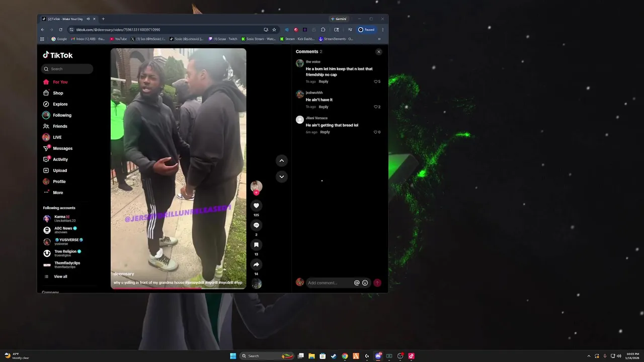Open comments via the speech bubble icon
This screenshot has width=644, height=362.
point(256,225)
